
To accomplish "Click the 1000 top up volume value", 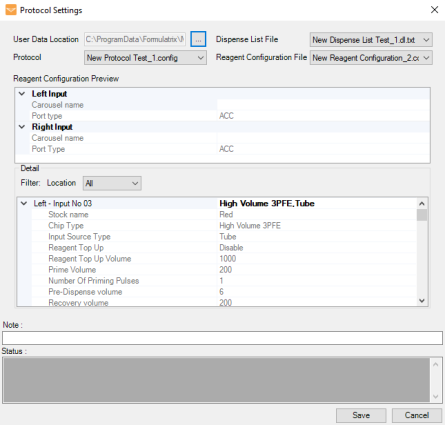I will [228, 259].
